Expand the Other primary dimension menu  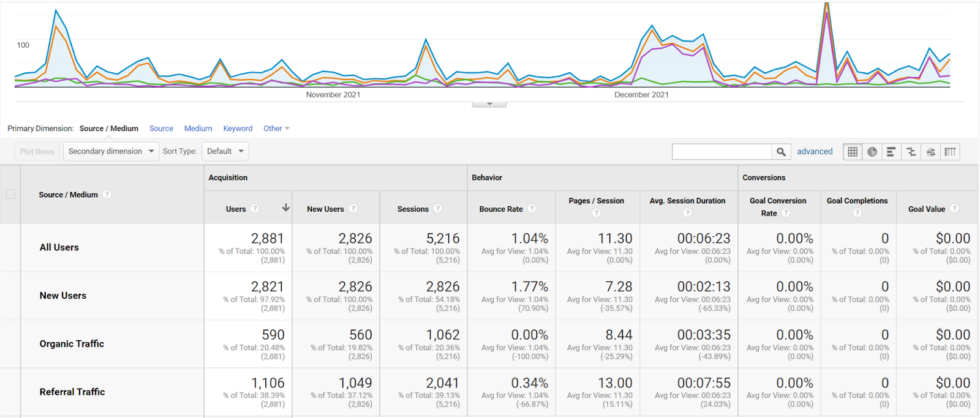(276, 129)
